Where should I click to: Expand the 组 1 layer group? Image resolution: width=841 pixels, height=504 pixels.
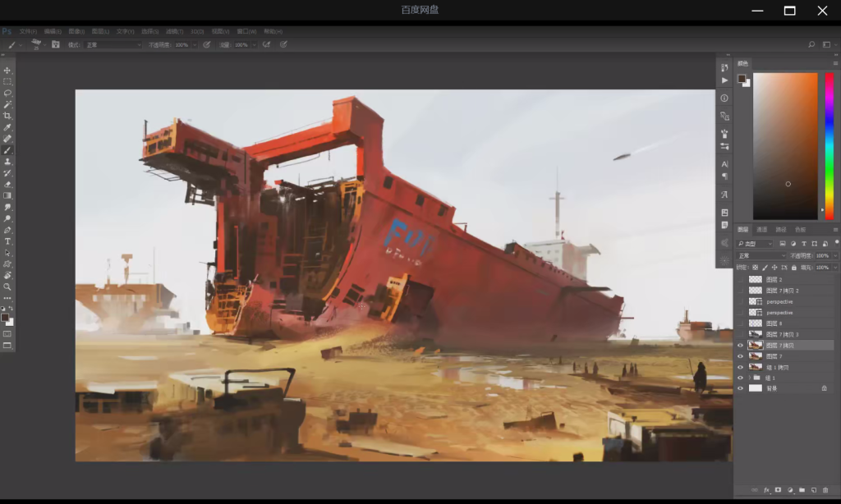click(x=749, y=378)
